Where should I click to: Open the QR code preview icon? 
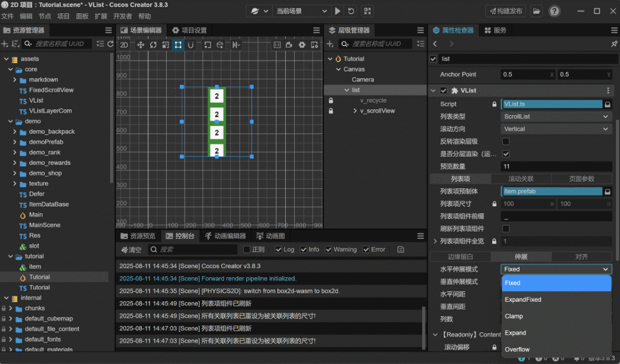pyautogui.click(x=368, y=11)
